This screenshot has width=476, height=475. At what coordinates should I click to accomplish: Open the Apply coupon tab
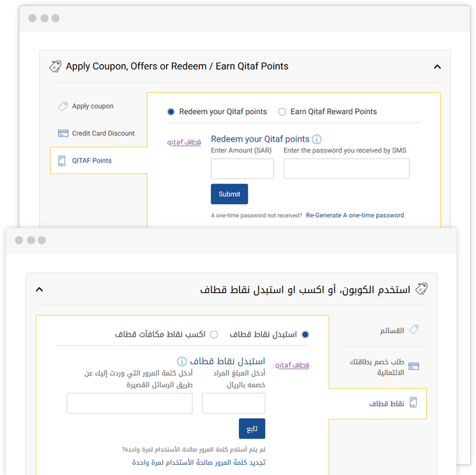point(94,106)
